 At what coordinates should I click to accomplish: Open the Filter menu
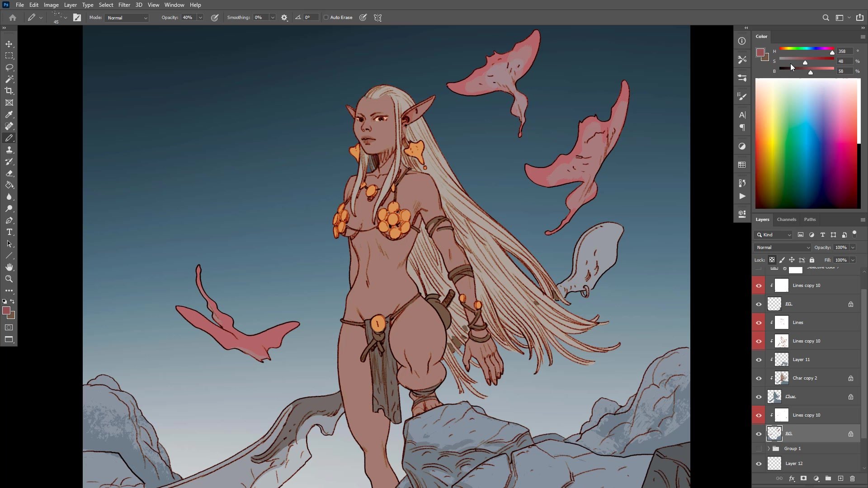pos(124,5)
